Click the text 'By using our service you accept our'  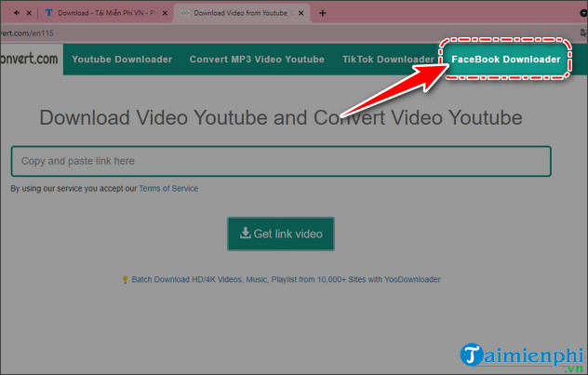[73, 188]
